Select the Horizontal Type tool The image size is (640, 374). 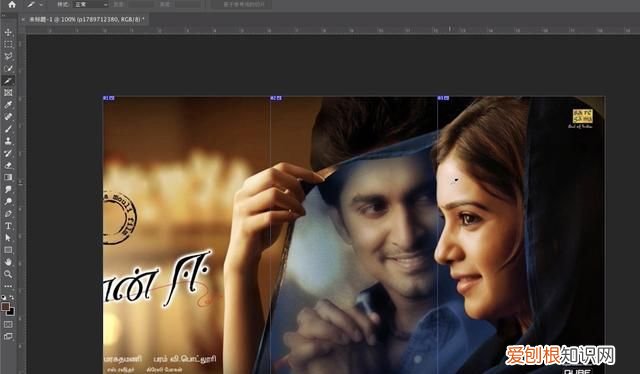coord(8,226)
